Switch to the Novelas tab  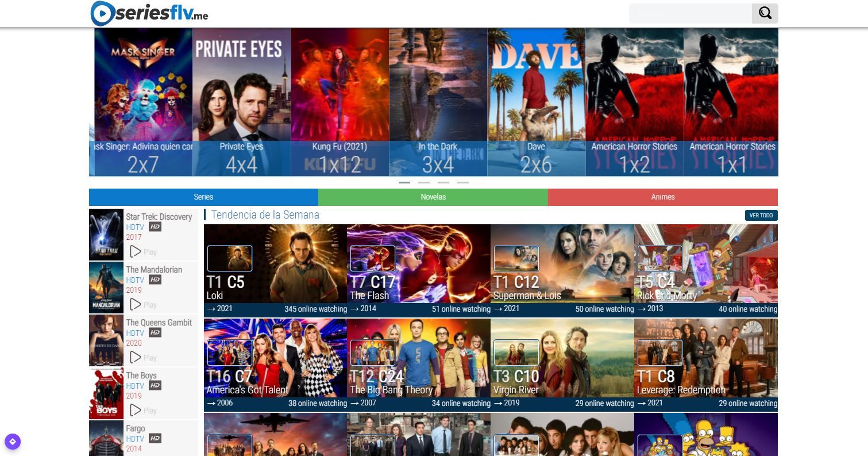pyautogui.click(x=433, y=197)
